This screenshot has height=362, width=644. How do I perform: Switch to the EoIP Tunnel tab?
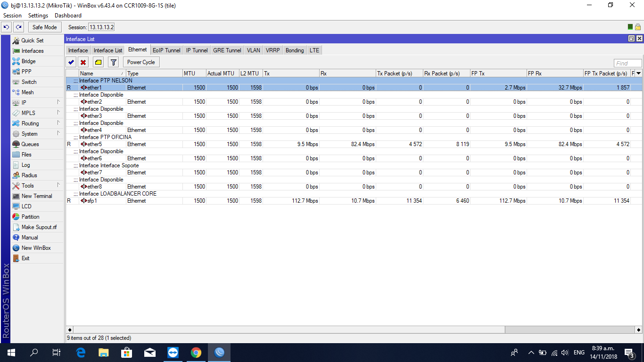coord(166,50)
